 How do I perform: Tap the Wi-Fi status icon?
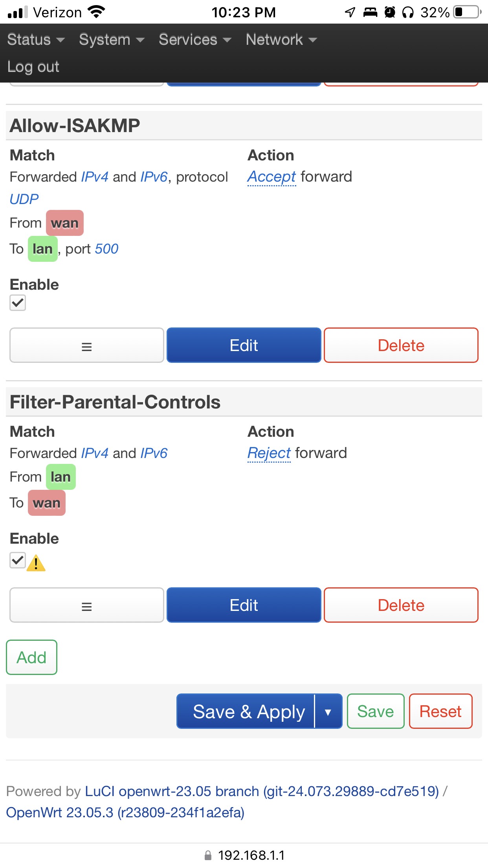click(x=97, y=12)
